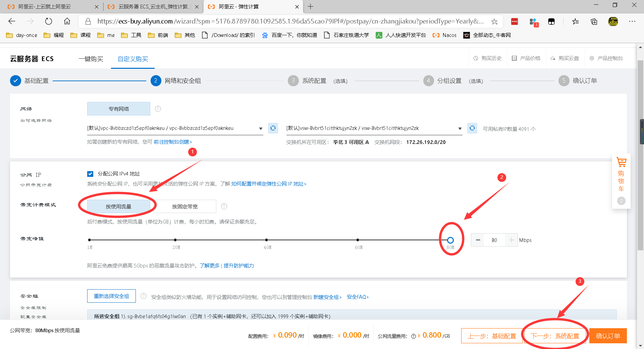Click 提升防护能力 link

[x=238, y=265]
